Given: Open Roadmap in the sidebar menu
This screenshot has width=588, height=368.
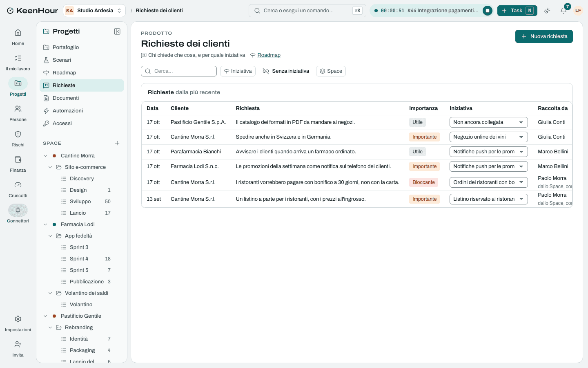Looking at the screenshot, I should point(82,73).
